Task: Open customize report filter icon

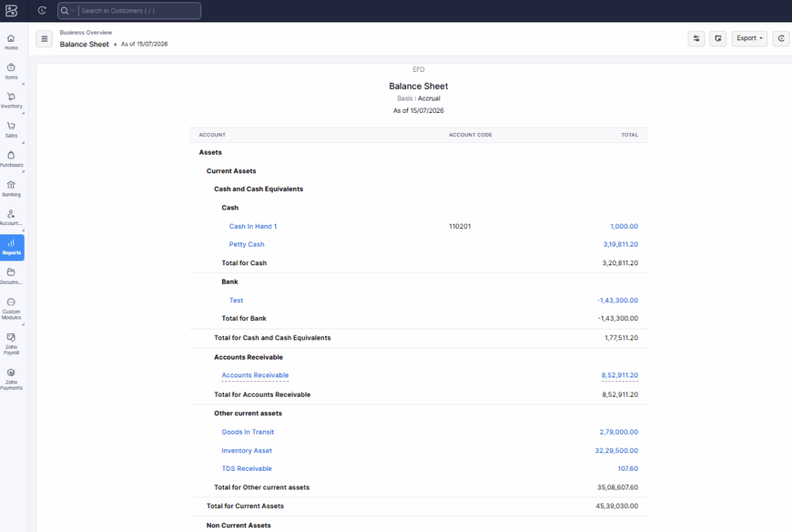Action: pos(696,39)
